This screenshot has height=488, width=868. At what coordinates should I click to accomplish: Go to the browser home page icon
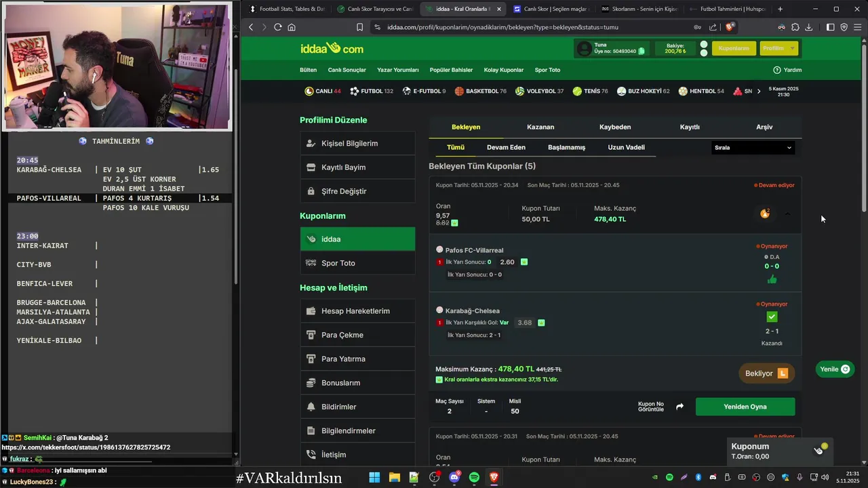pos(292,27)
